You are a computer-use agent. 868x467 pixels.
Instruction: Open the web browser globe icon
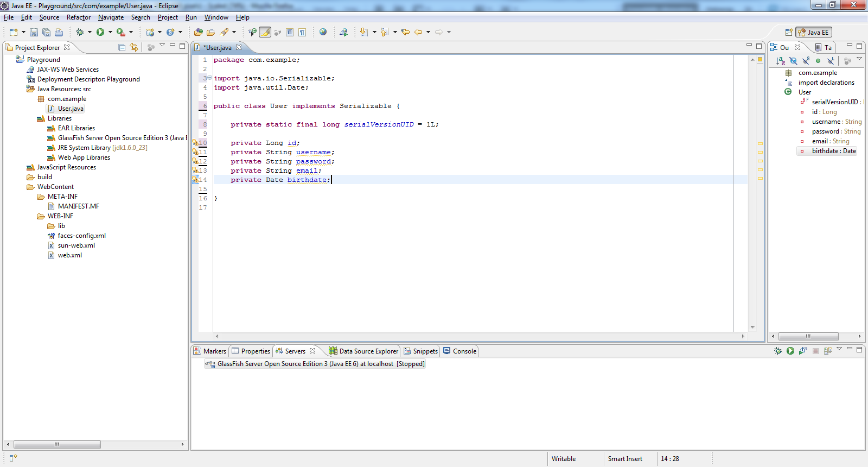coord(323,32)
